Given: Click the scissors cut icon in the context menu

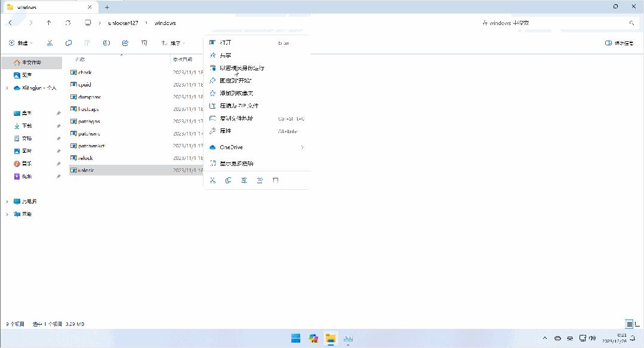Looking at the screenshot, I should (x=212, y=180).
